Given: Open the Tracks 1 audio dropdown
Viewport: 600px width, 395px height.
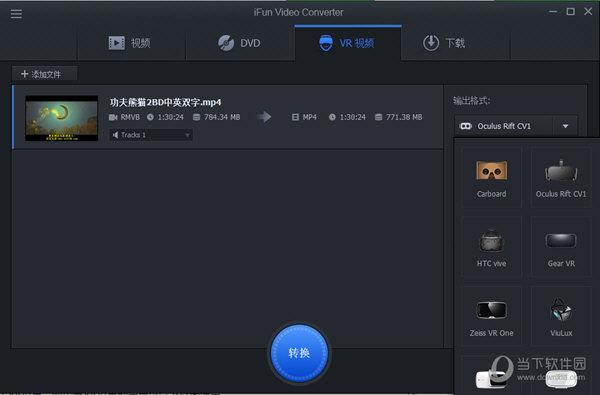Looking at the screenshot, I should coord(151,135).
